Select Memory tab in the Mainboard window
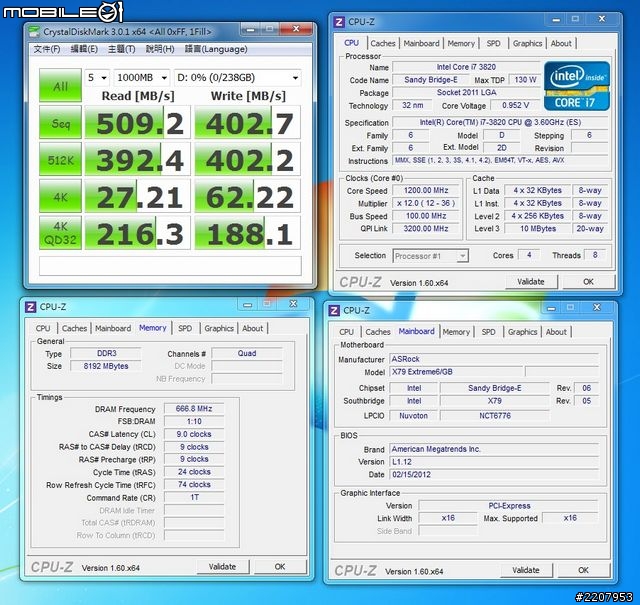Image resolution: width=640 pixels, height=605 pixels. click(456, 332)
